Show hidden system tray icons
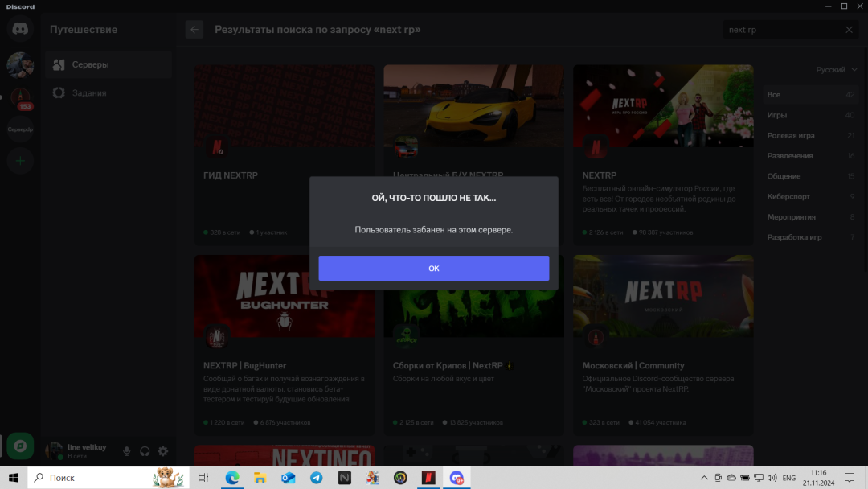The height and width of the screenshot is (489, 868). [x=704, y=478]
